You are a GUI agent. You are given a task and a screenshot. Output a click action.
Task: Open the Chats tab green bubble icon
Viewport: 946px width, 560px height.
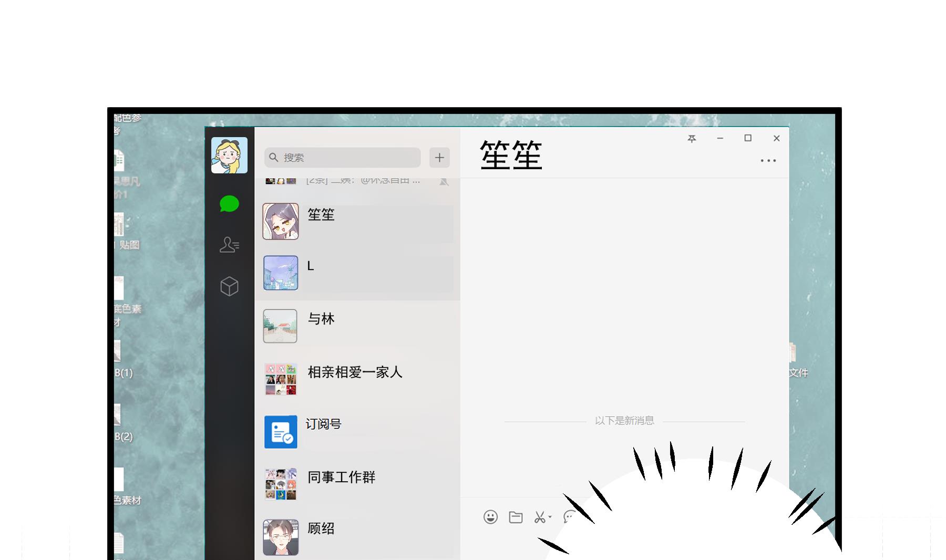point(229,204)
